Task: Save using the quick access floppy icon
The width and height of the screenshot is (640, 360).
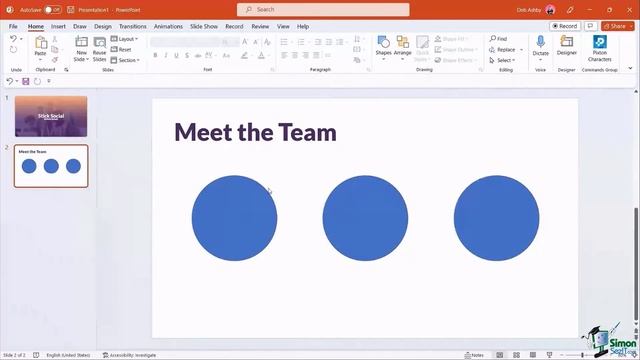Action: pyautogui.click(x=25, y=81)
